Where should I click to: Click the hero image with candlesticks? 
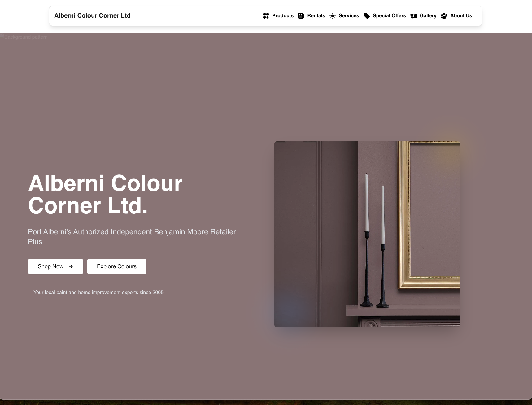pos(367,234)
